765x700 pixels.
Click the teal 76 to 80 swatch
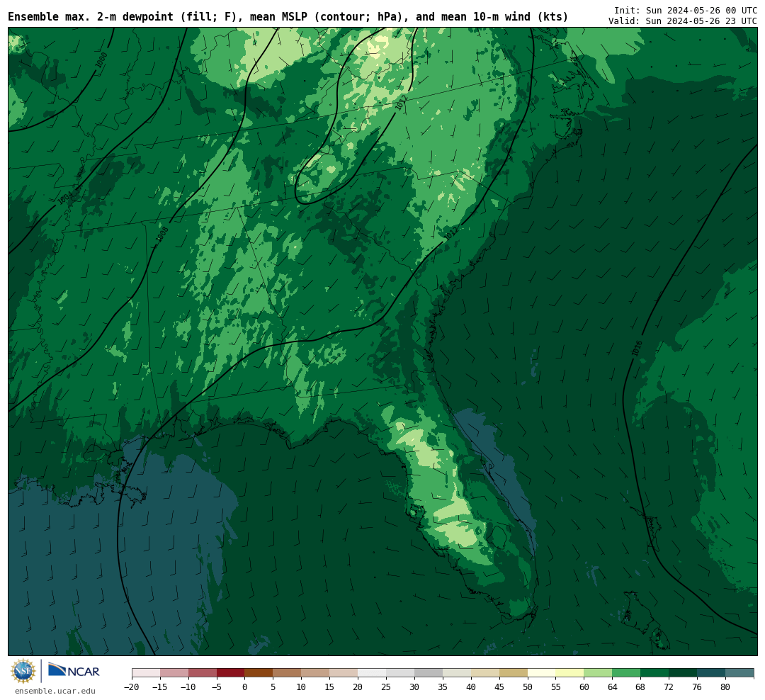pos(711,672)
